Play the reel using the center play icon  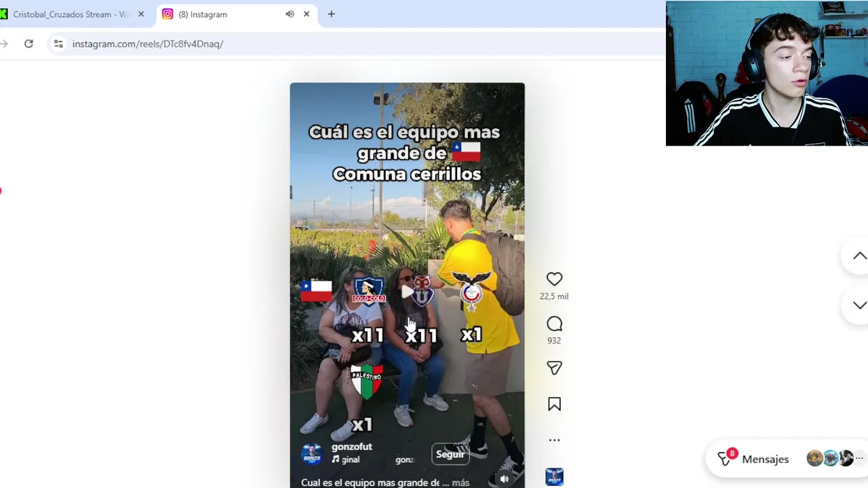tap(407, 291)
